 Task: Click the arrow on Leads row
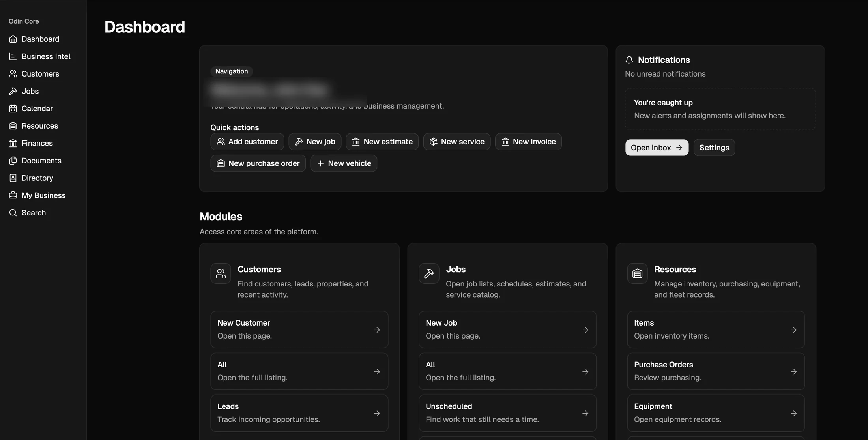(377, 413)
